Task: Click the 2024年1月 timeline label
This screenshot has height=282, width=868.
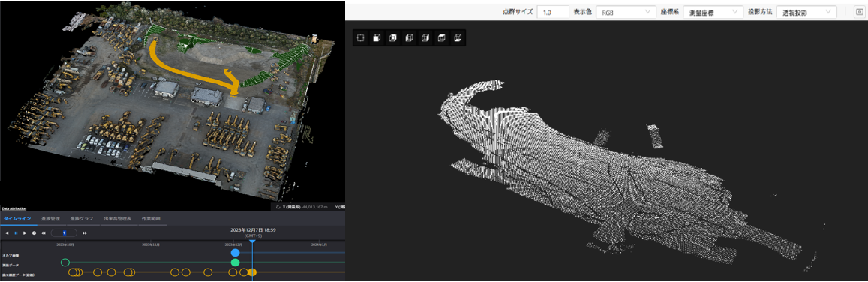Action: (x=320, y=244)
